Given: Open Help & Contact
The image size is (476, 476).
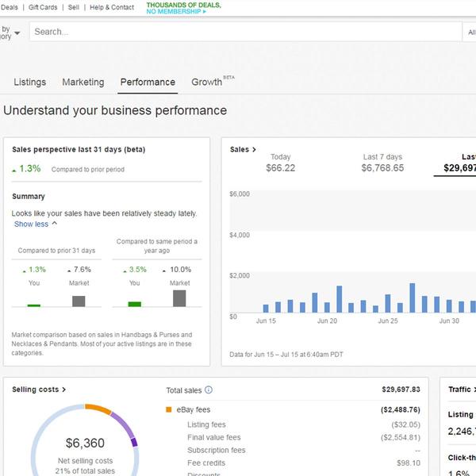Looking at the screenshot, I should 112,7.
